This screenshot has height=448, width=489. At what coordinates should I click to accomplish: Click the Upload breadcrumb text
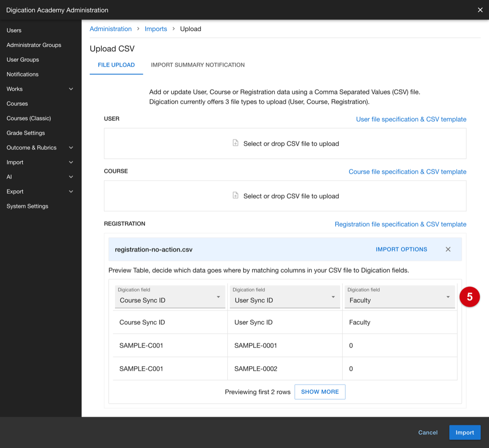point(191,29)
